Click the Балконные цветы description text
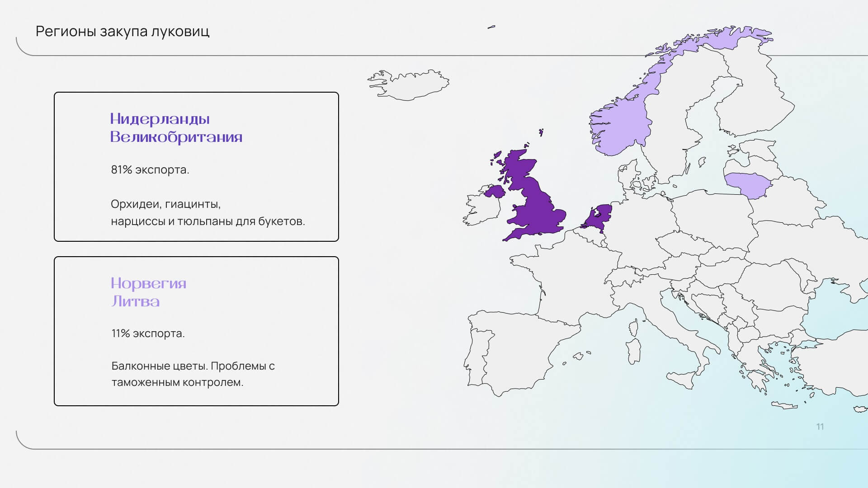 pos(193,374)
